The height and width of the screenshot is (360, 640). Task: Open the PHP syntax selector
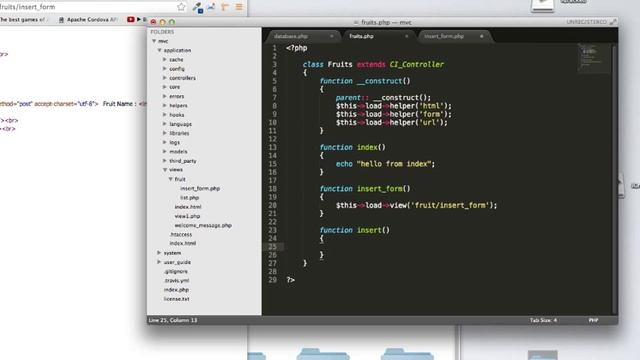click(x=593, y=320)
